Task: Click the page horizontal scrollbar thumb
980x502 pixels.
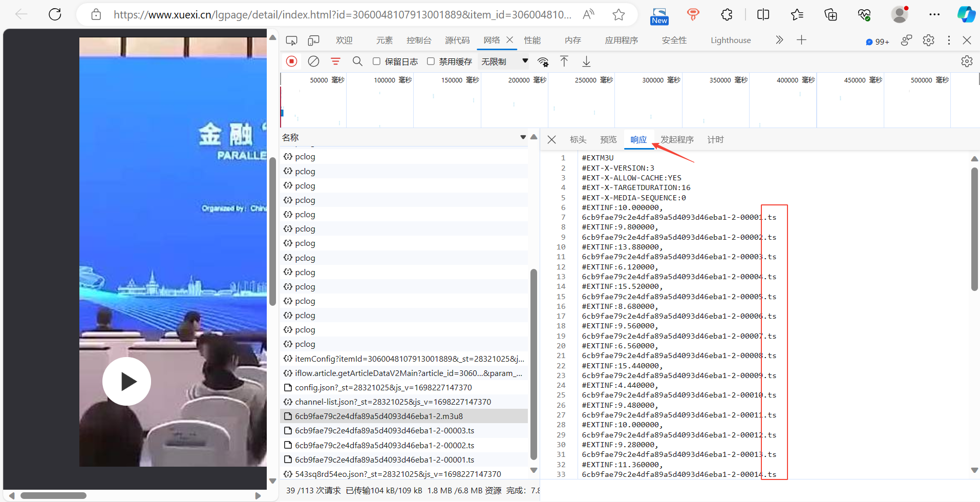Action: (53, 495)
